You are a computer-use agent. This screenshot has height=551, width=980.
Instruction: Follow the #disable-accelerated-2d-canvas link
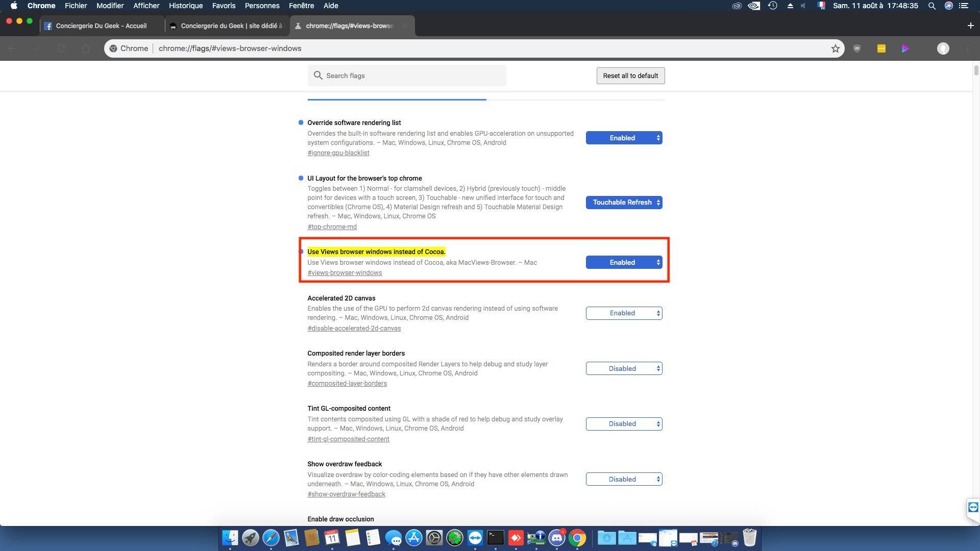[x=354, y=328]
